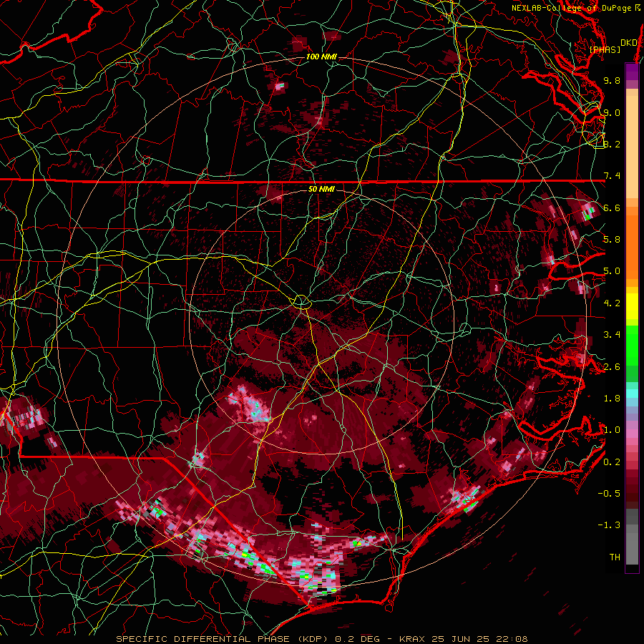This screenshot has width=644, height=644.
Task: Click the 1.8 legend value
Action: click(x=612, y=399)
